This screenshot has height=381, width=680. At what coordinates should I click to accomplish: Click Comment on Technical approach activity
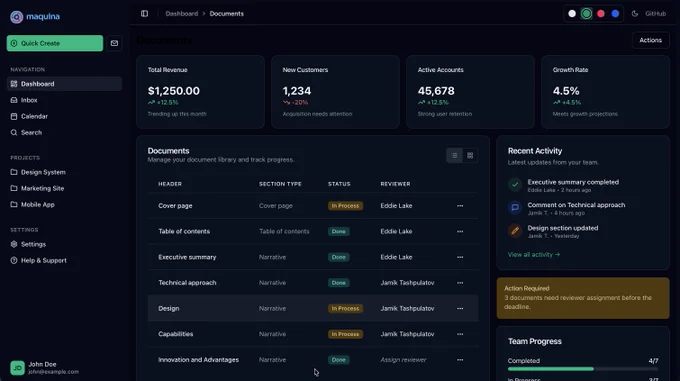[576, 205]
